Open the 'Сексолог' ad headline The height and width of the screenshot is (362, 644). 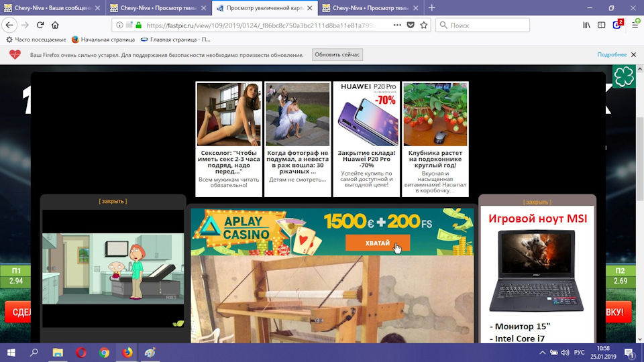(229, 162)
